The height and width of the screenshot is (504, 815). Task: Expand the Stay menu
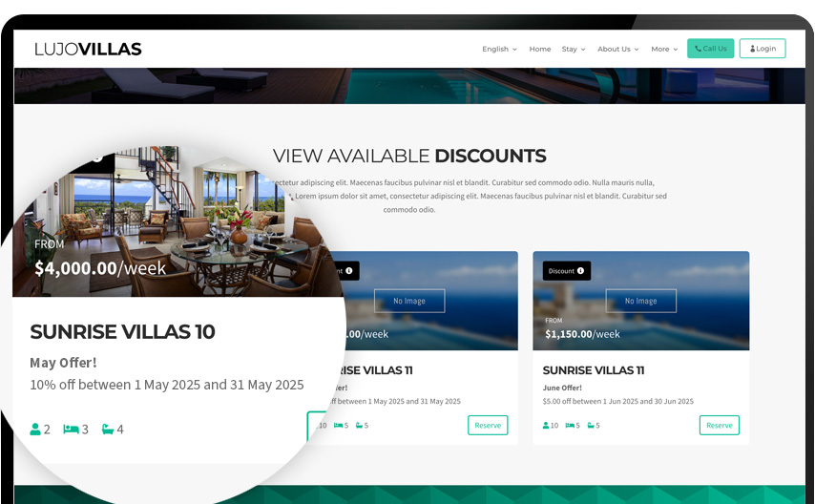click(x=574, y=49)
